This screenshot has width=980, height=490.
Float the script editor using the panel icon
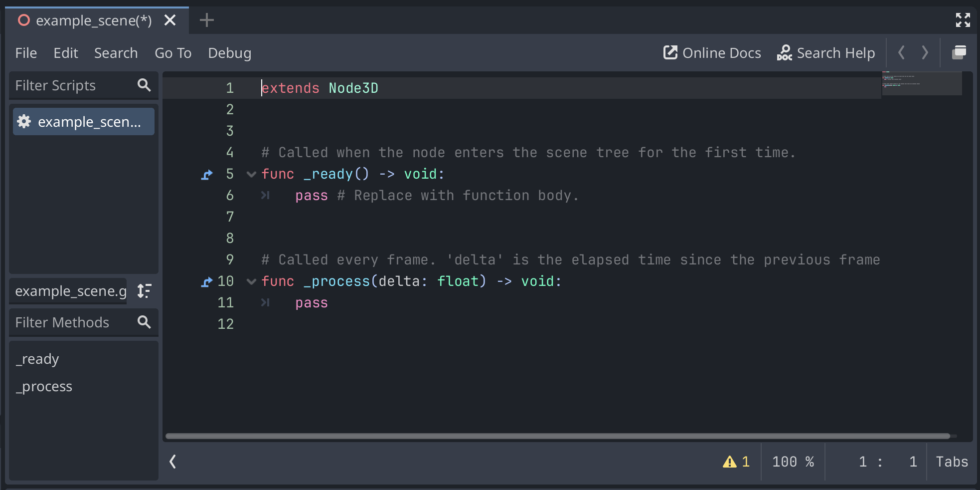(960, 52)
